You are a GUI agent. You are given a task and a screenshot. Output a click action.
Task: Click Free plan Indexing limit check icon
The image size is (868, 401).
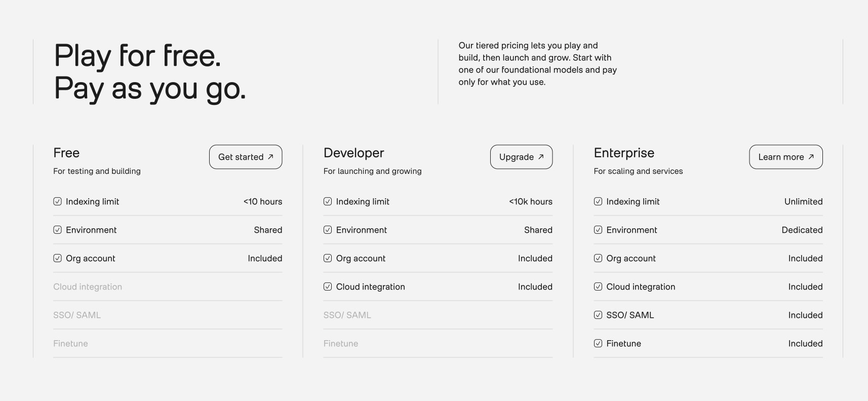57,201
